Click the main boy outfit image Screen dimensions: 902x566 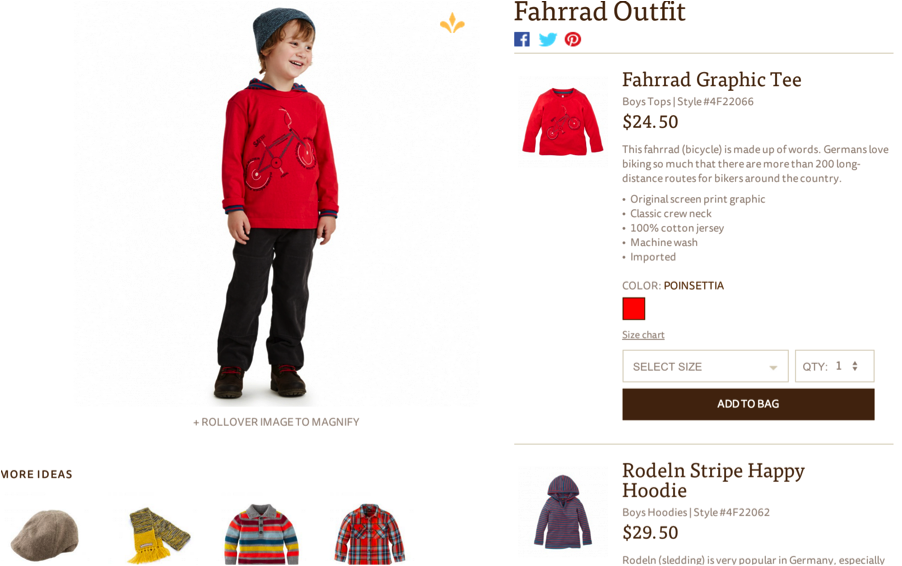pos(275,204)
